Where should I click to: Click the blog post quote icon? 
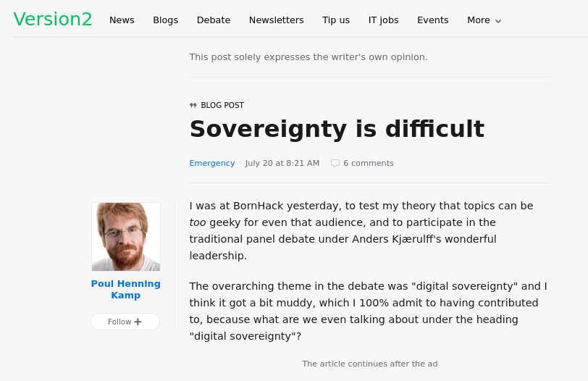click(x=193, y=106)
